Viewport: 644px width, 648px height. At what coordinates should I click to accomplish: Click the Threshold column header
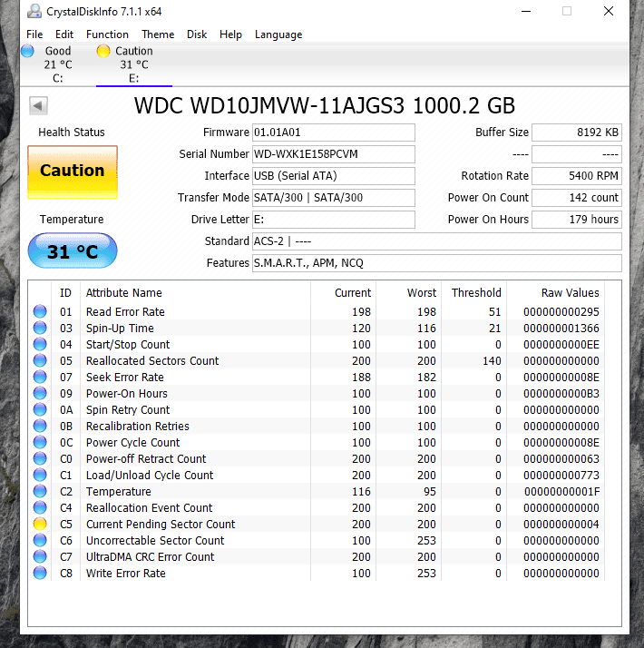coord(476,292)
